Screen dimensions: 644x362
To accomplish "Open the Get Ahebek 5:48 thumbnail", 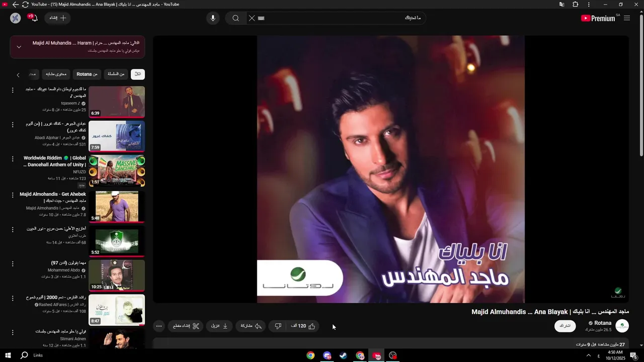I will 117,206.
